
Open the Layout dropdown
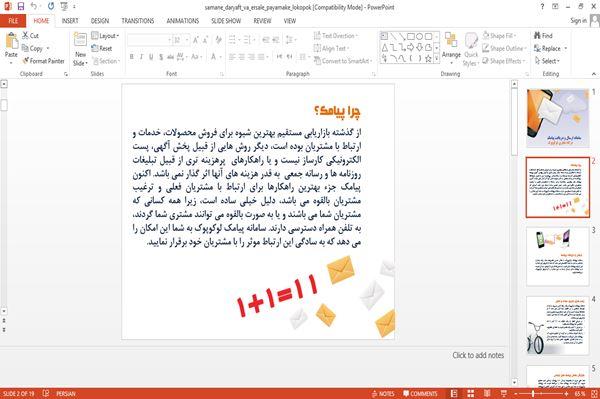tap(105, 36)
